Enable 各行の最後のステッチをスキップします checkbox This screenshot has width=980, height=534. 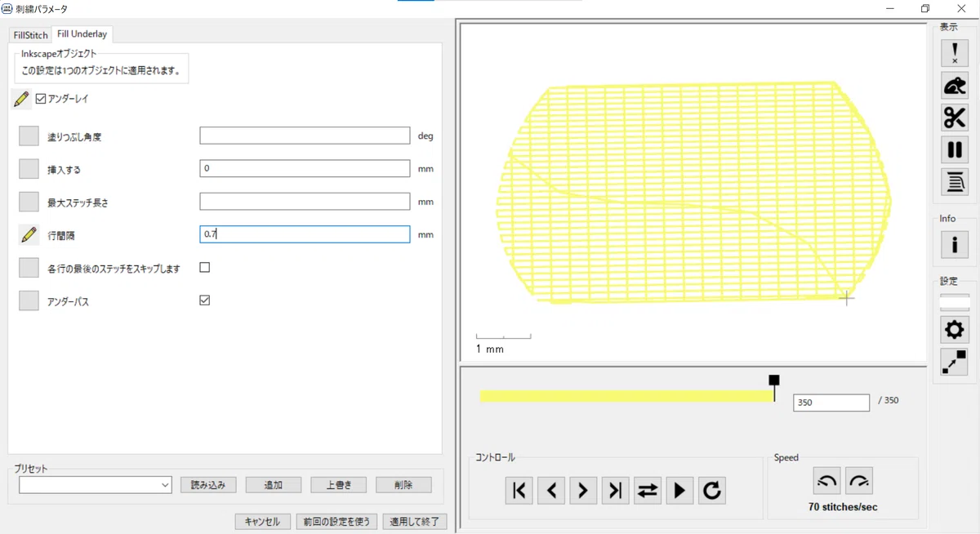[205, 267]
